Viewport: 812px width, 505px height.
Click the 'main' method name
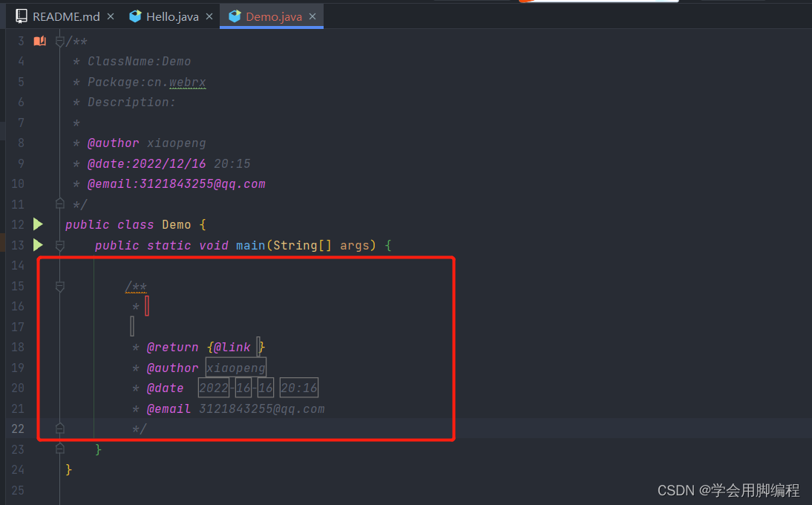251,245
